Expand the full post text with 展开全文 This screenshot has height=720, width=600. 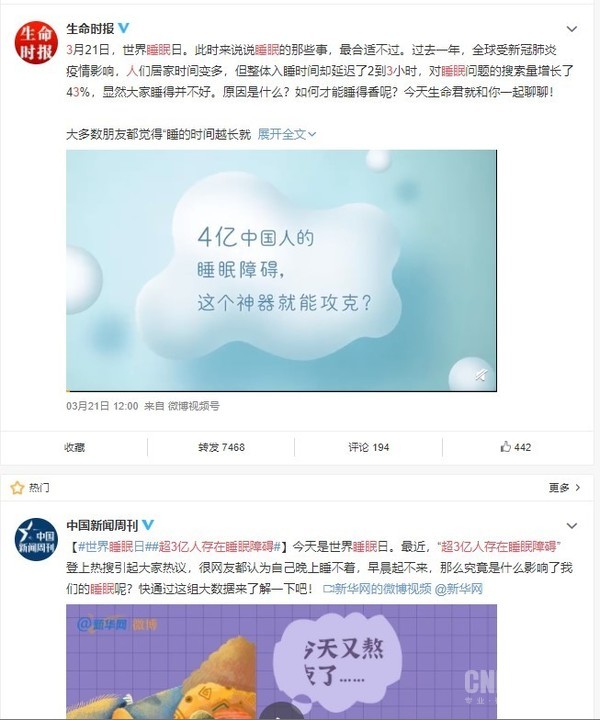point(287,134)
